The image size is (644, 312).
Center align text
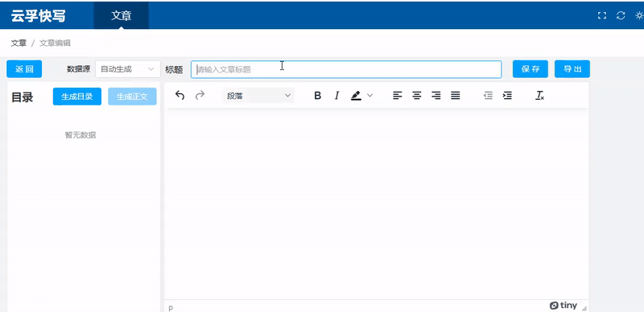(417, 96)
